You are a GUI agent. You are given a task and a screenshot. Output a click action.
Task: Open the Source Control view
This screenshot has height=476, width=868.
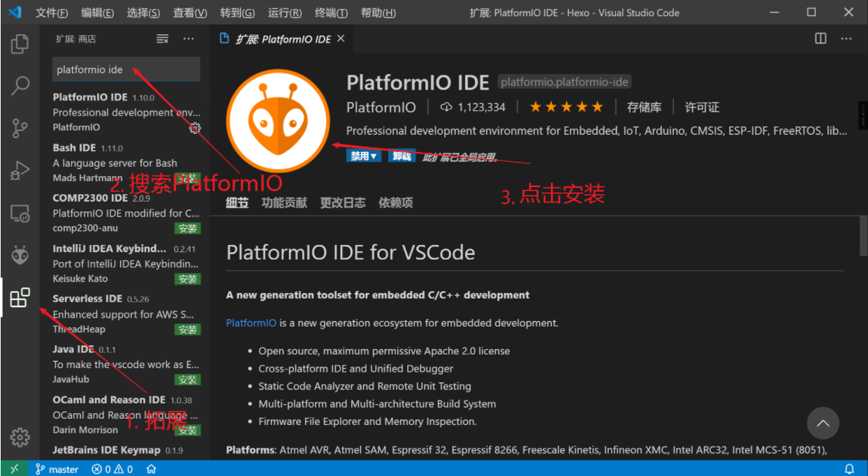tap(20, 128)
